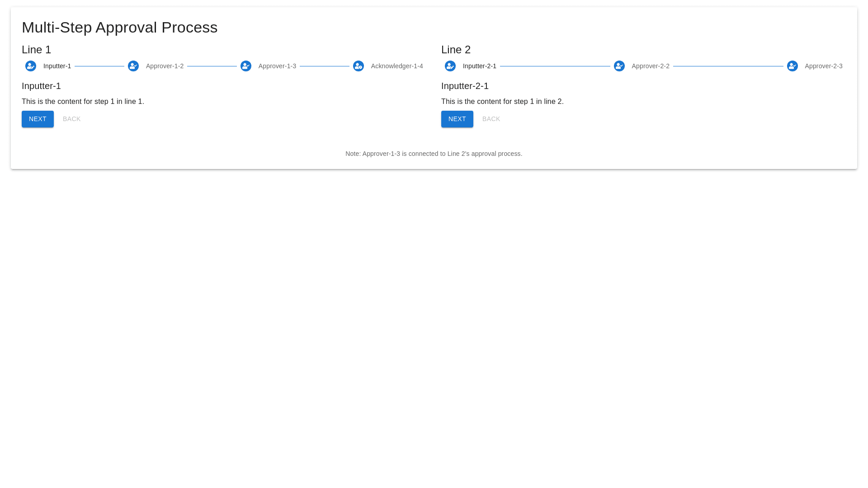Click the Approver-2-2 person-check step icon
This screenshot has width=868, height=488.
click(619, 66)
